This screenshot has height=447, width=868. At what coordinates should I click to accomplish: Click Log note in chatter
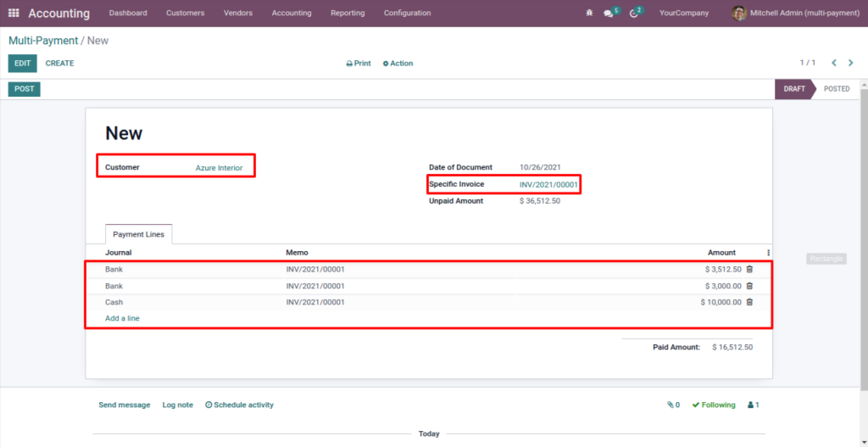coord(178,405)
